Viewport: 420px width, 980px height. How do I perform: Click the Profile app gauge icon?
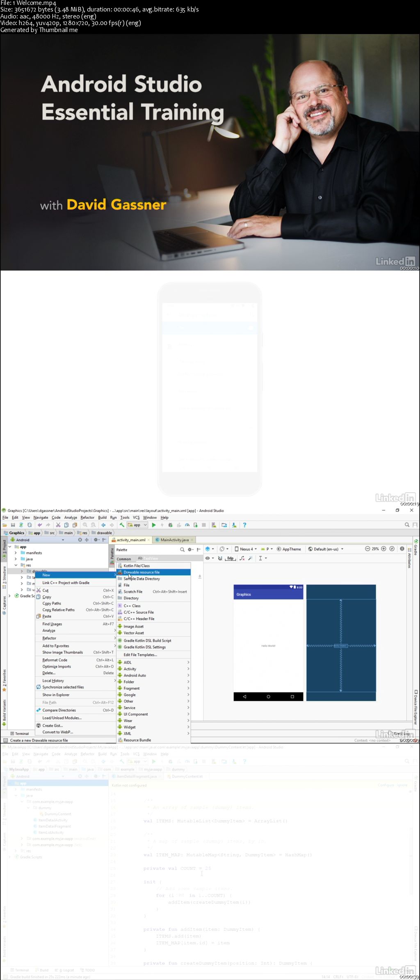187,525
